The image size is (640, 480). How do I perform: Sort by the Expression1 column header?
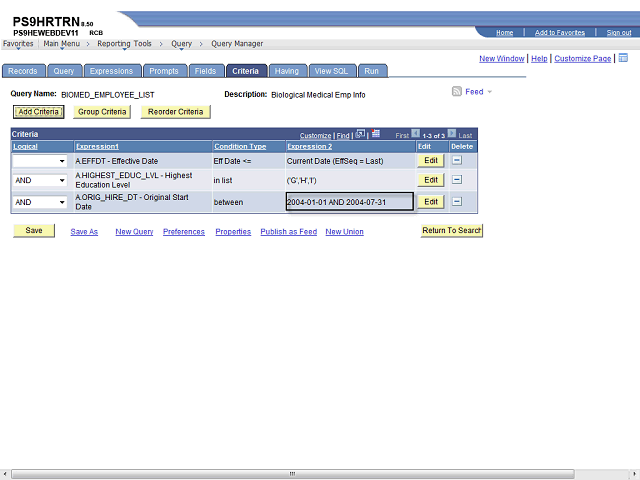point(97,147)
